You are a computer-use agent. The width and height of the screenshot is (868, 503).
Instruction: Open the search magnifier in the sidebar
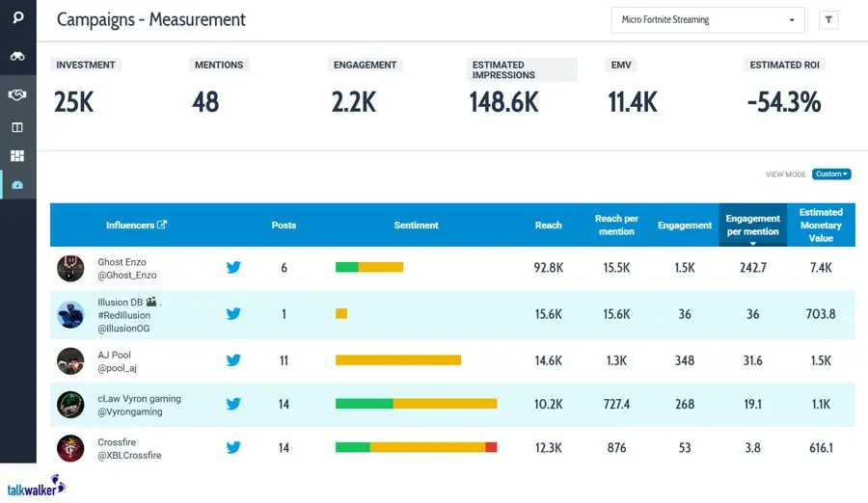click(x=17, y=19)
